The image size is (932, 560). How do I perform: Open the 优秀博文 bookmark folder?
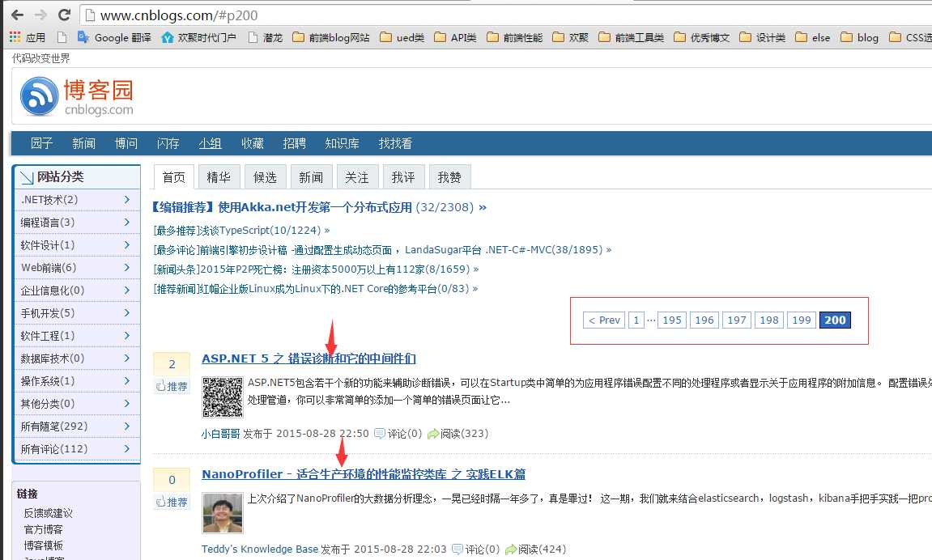pos(702,37)
